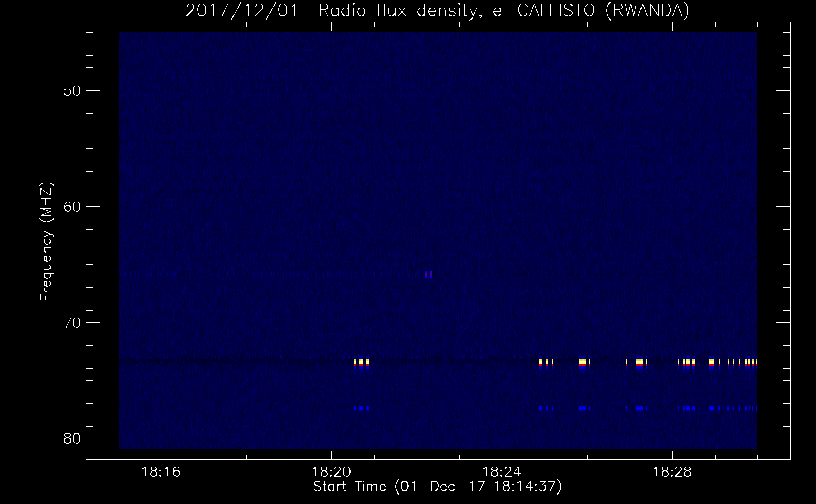The image size is (816, 504).
Task: Click the 18:20 time tick label
Action: tap(331, 472)
